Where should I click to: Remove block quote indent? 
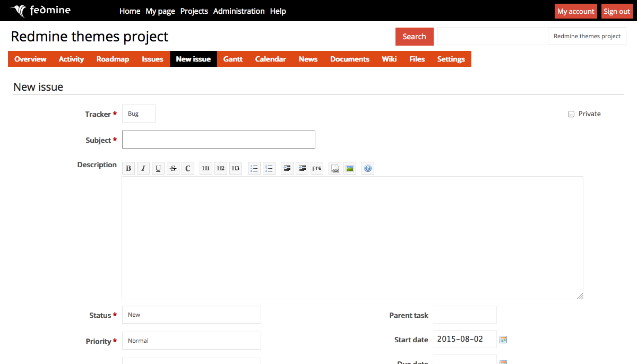pos(302,168)
